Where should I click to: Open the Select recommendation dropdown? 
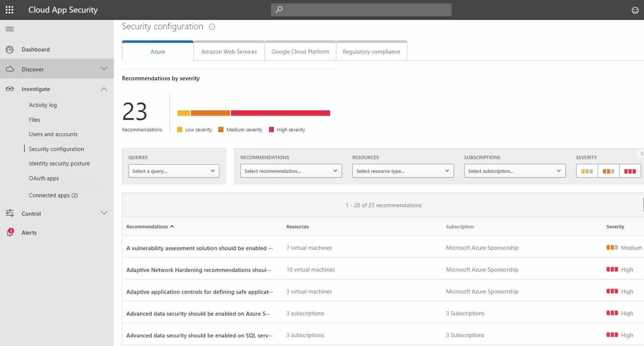point(291,171)
